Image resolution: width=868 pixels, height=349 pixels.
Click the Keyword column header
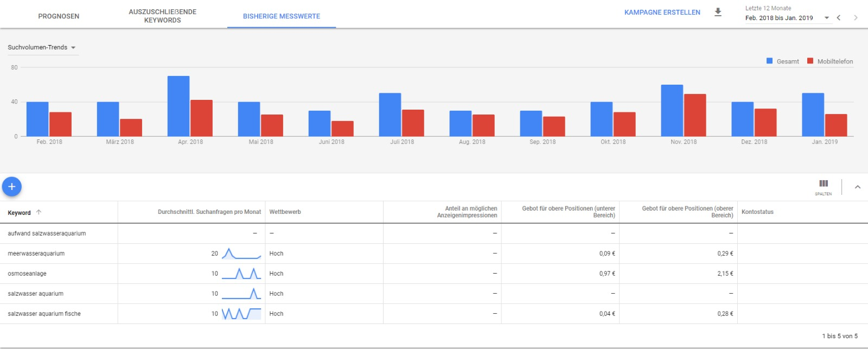tap(19, 213)
